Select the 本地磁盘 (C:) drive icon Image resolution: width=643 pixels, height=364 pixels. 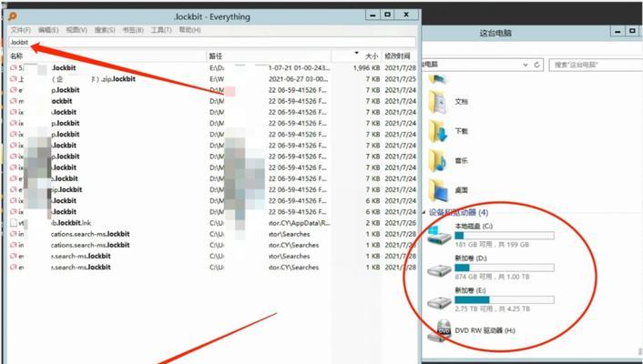(439, 236)
